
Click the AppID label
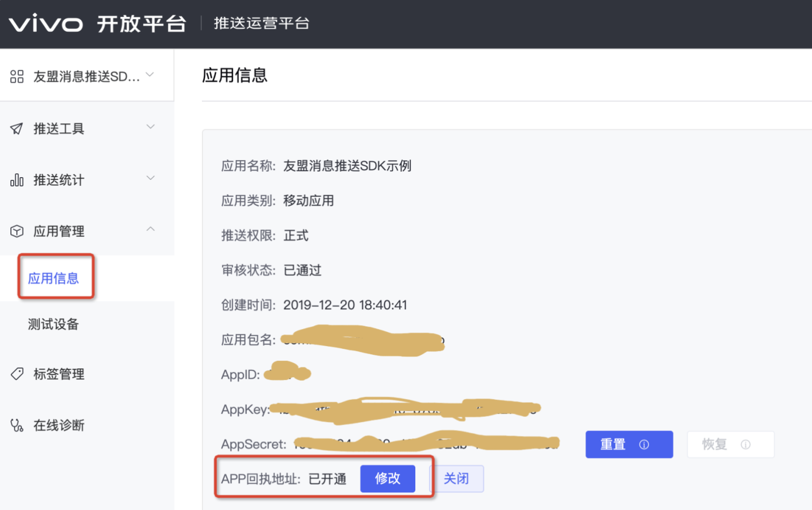(x=240, y=375)
